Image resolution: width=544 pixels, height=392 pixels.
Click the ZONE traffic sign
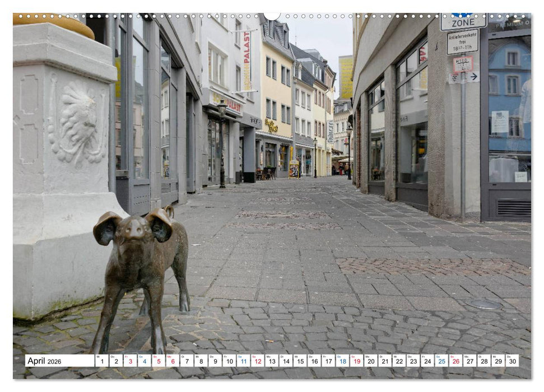463,22
